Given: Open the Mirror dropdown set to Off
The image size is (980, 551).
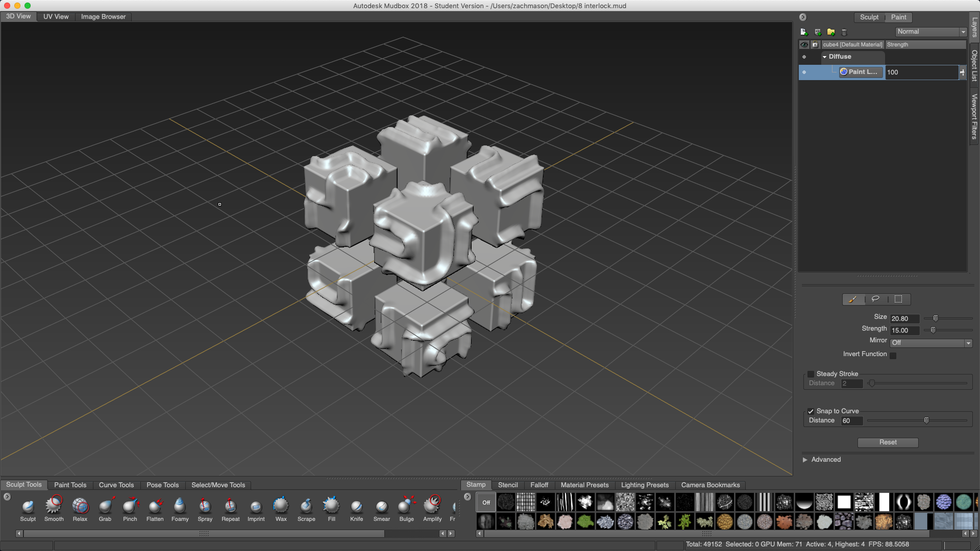Looking at the screenshot, I should (931, 343).
